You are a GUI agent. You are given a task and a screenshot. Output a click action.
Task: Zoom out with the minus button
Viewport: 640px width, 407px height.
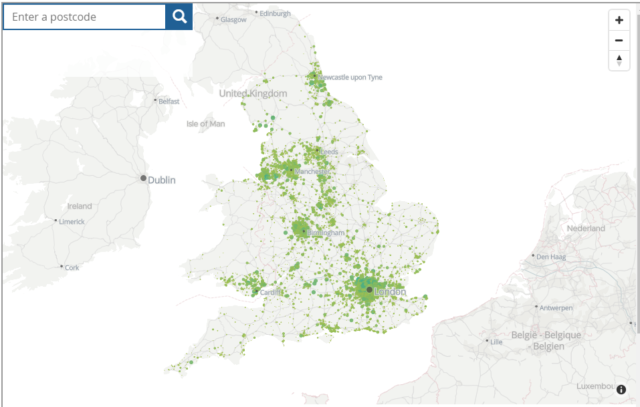click(619, 40)
